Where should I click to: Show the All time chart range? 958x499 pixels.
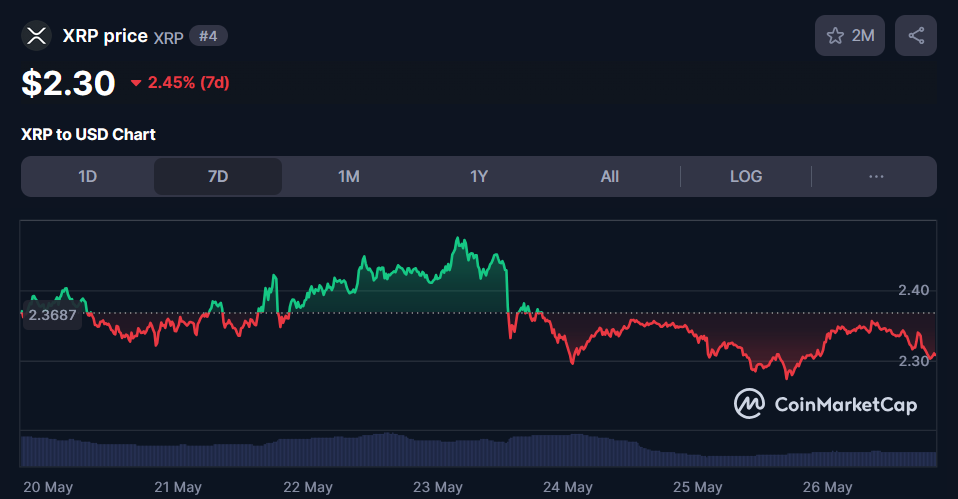(610, 177)
